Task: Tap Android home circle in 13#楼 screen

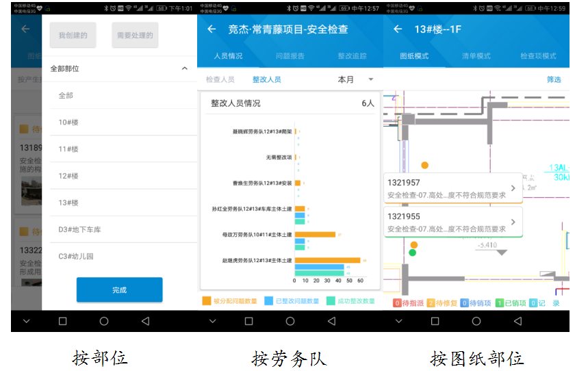Action: (476, 321)
